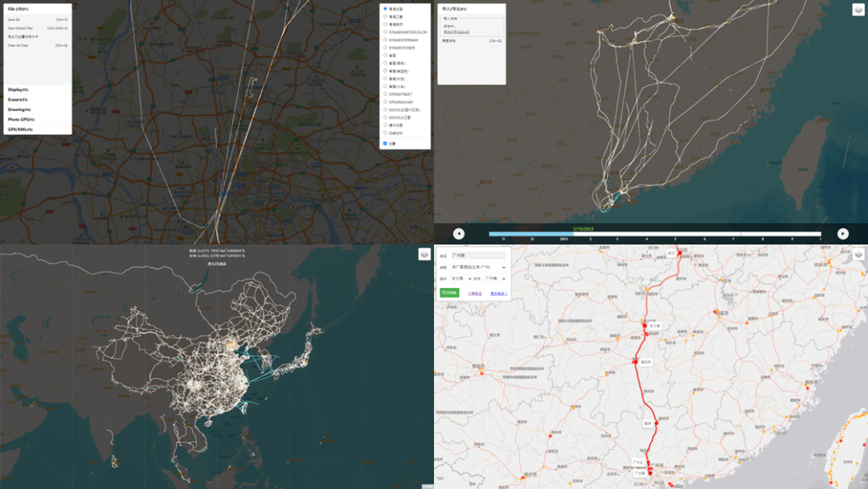Viewport: 868px width, 489px height.
Task: Open the layers icon in the bottom-left map
Action: coord(424,254)
